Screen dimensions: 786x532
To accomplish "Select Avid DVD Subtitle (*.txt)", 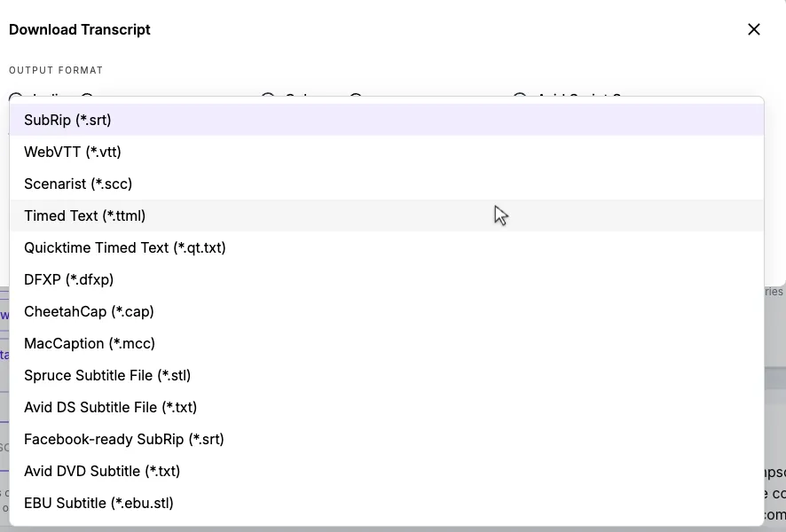I will coord(387,471).
